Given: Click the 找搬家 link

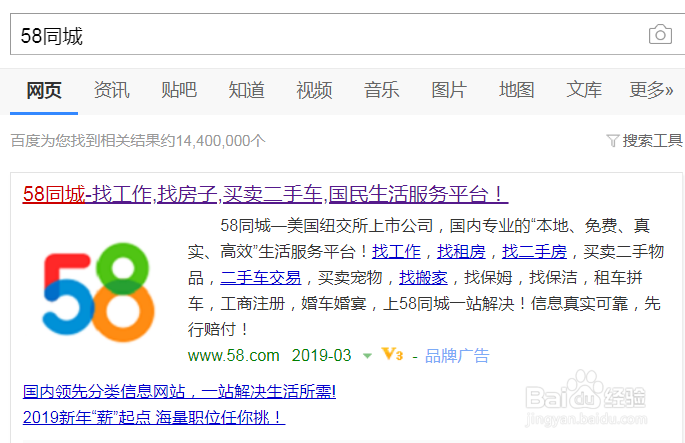Looking at the screenshot, I should 423,277.
